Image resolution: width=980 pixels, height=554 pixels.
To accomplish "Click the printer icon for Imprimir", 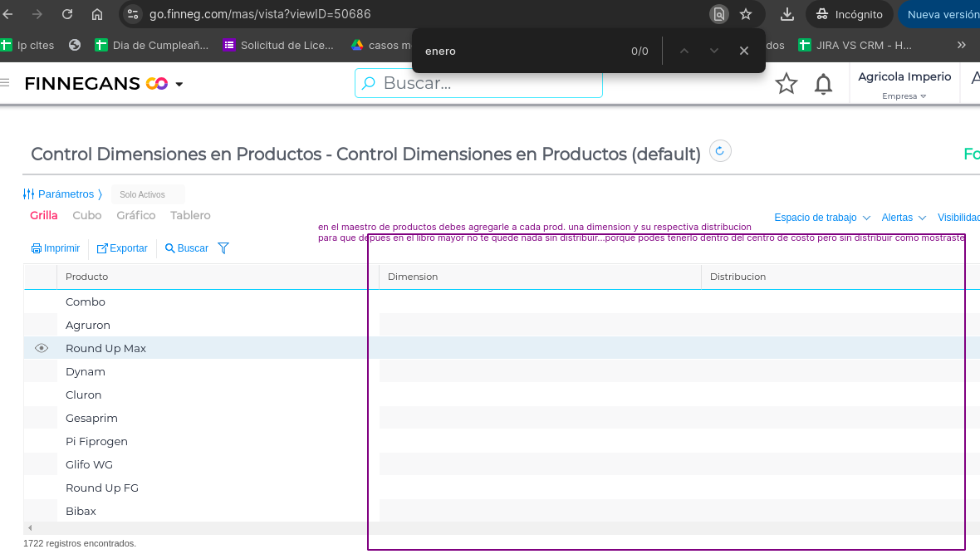I will click(x=37, y=248).
